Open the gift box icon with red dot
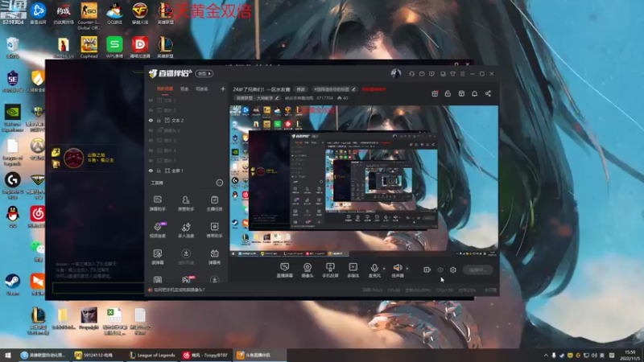 click(x=435, y=93)
